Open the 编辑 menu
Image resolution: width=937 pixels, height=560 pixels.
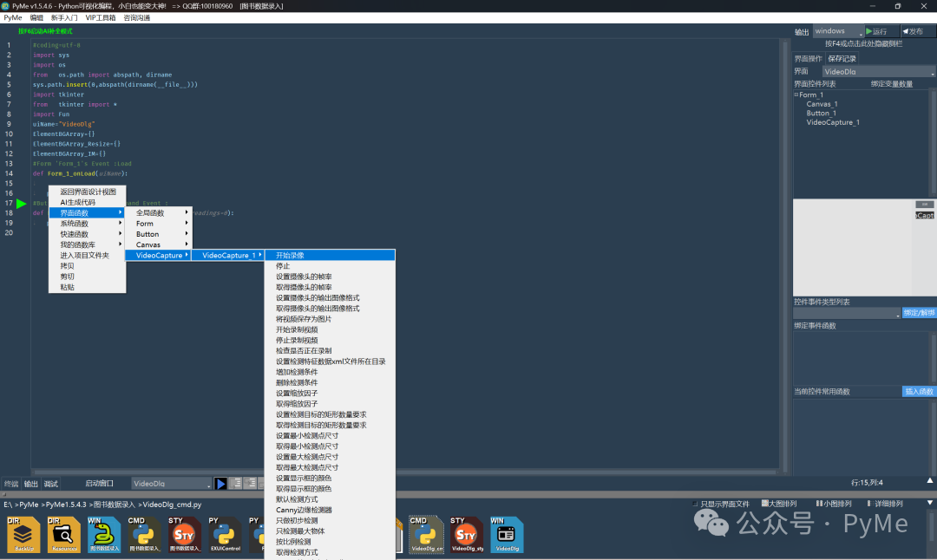tap(36, 18)
